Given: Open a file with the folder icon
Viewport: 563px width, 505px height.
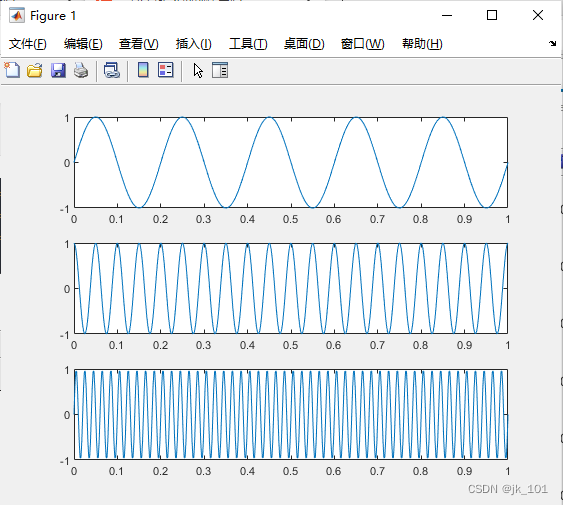Looking at the screenshot, I should coord(35,70).
